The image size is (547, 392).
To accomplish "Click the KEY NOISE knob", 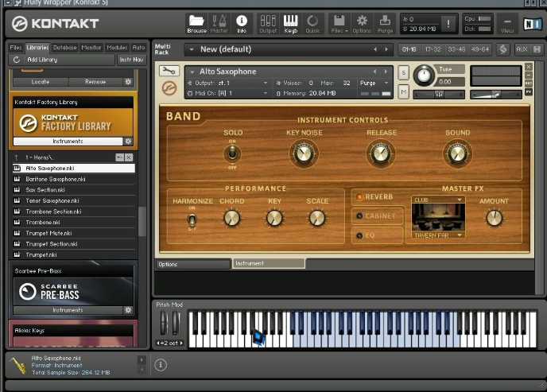I will [304, 153].
